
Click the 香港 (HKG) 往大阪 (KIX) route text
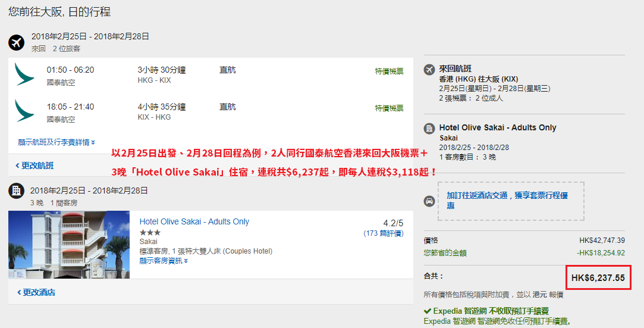[479, 79]
